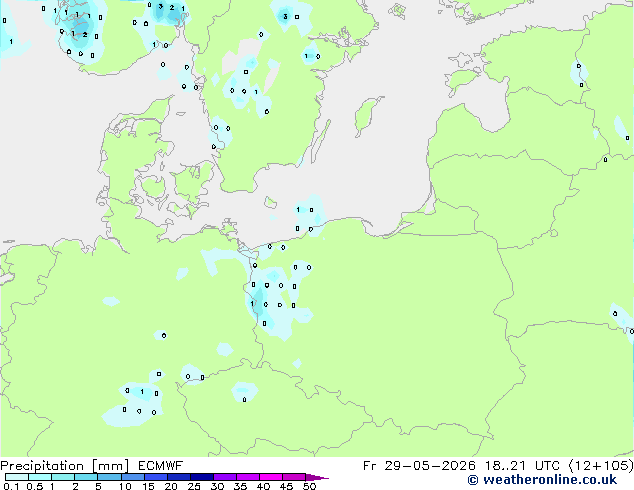
Task: Click the 'ECMWF' model label
Action: coord(161,466)
